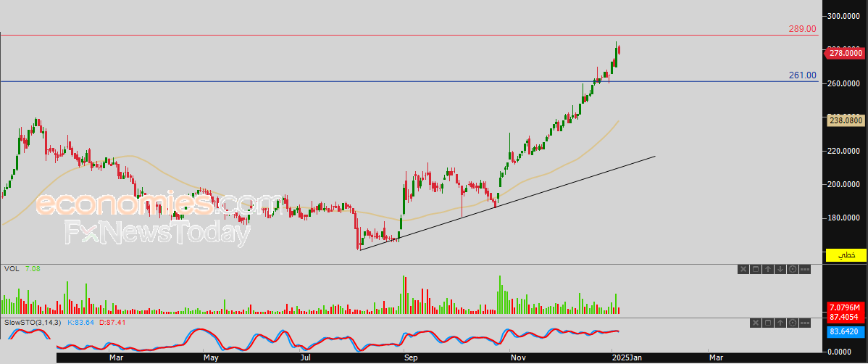Click the Sep date on time axis
The height and width of the screenshot is (364, 868).
pyautogui.click(x=410, y=358)
